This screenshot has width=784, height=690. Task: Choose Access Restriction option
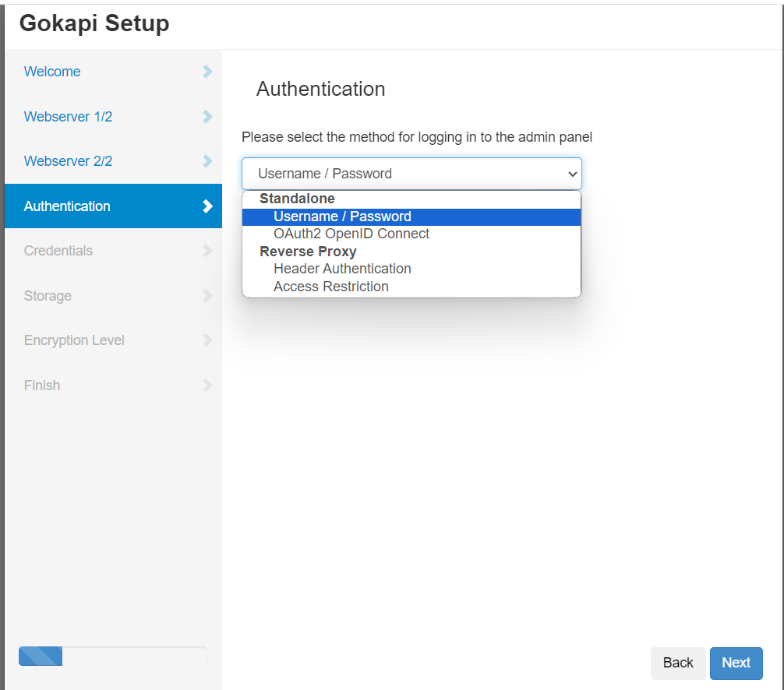(411, 287)
